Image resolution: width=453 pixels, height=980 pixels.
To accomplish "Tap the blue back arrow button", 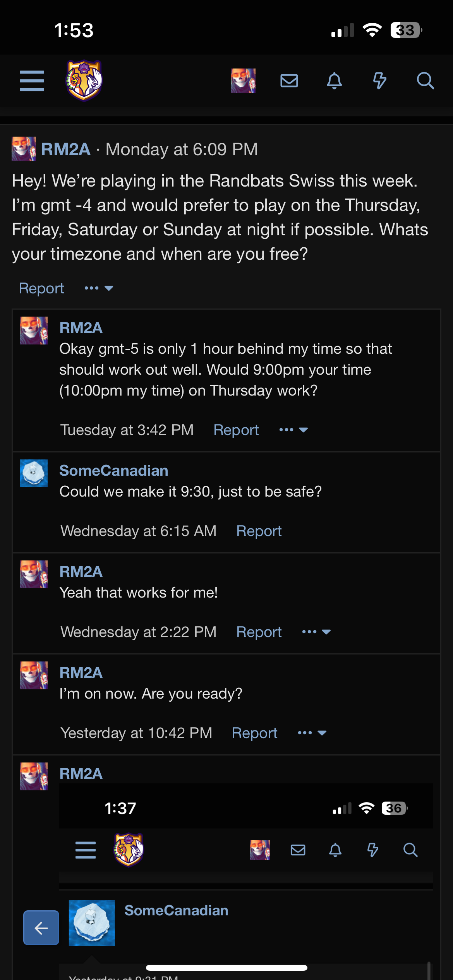I will (41, 927).
